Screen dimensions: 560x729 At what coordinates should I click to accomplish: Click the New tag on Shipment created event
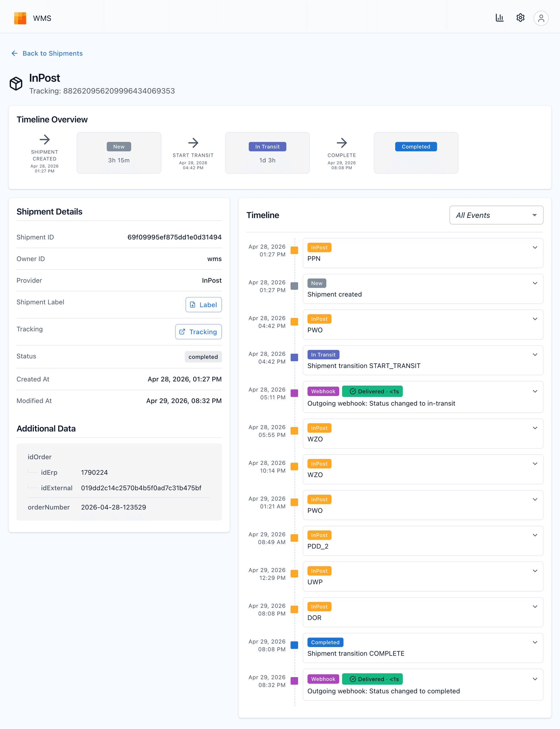click(316, 283)
